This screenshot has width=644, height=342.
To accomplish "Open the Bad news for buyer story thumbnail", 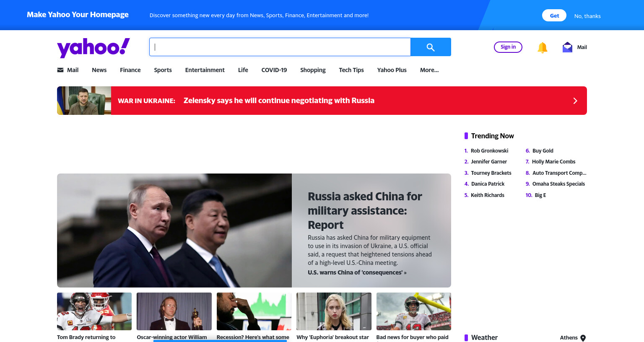I will pos(414,311).
